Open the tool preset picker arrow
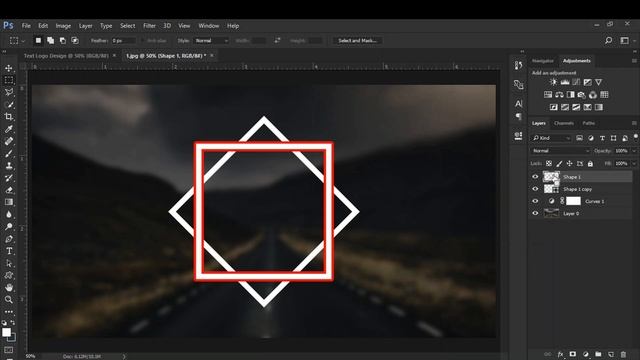640x360 pixels. (23, 41)
